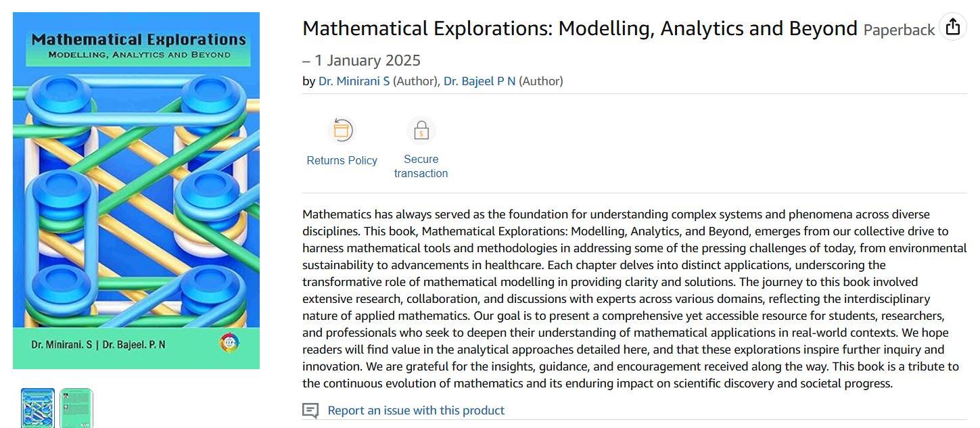This screenshot has height=428, width=980.
Task: Enlarge the main book cover image
Action: (x=136, y=191)
